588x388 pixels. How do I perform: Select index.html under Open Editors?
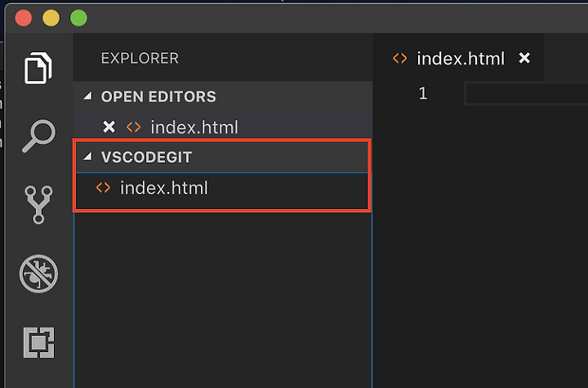point(223,127)
